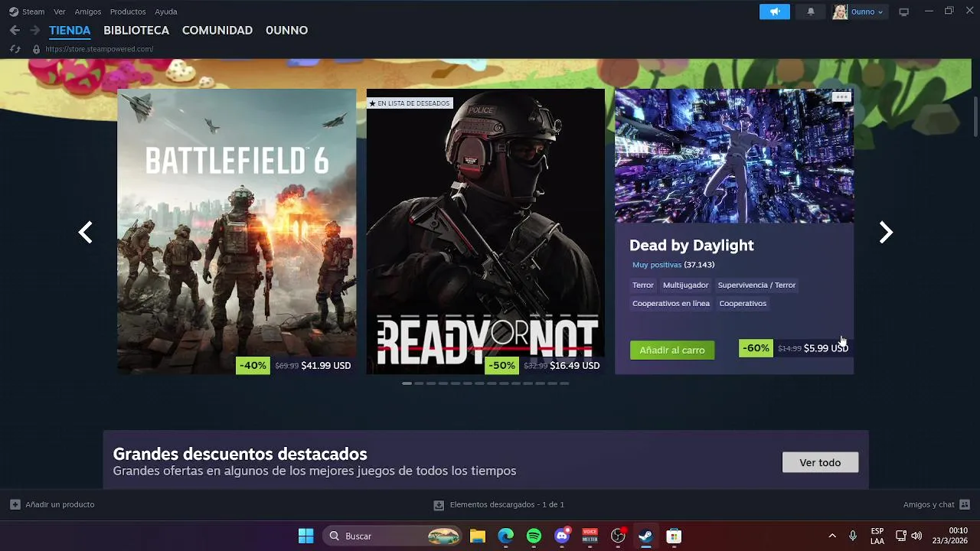Open the Ver menu
Screen dimensions: 980x551
click(x=60, y=11)
